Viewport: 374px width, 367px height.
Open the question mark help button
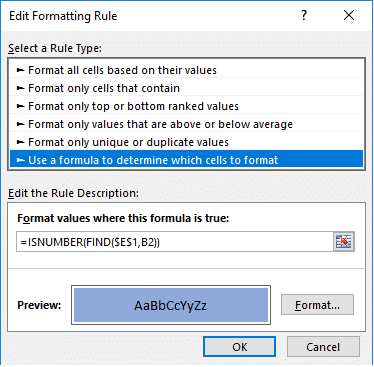click(304, 15)
